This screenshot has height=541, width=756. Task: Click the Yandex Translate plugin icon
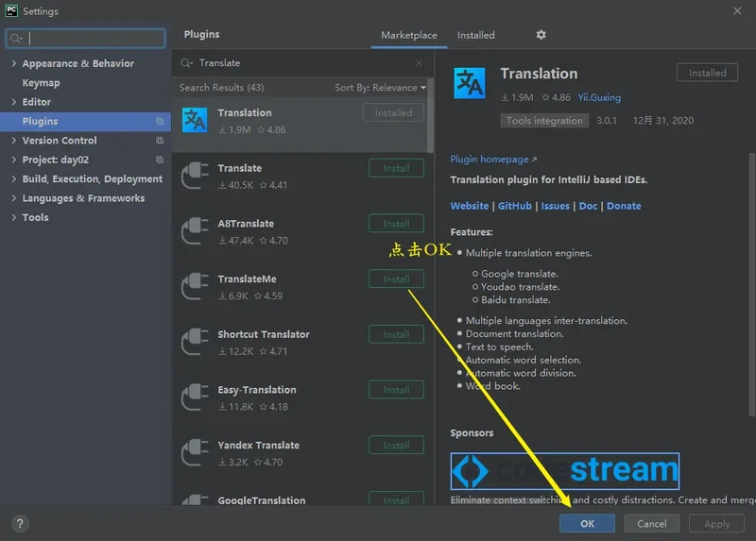[195, 453]
